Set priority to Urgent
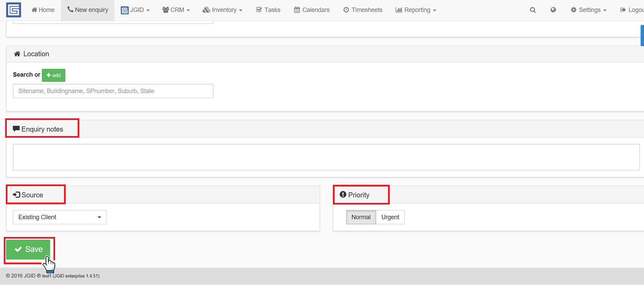Viewport: 644px width, 285px height. pyautogui.click(x=390, y=217)
